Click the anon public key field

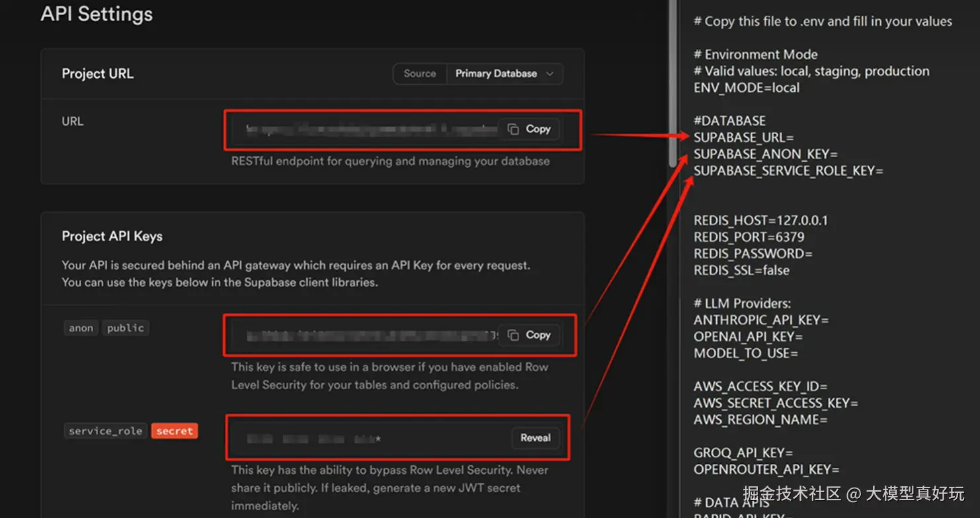[x=371, y=336]
